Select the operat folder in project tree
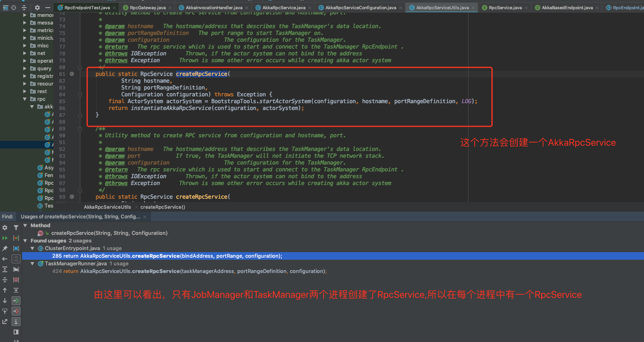644x342 pixels. click(x=45, y=61)
